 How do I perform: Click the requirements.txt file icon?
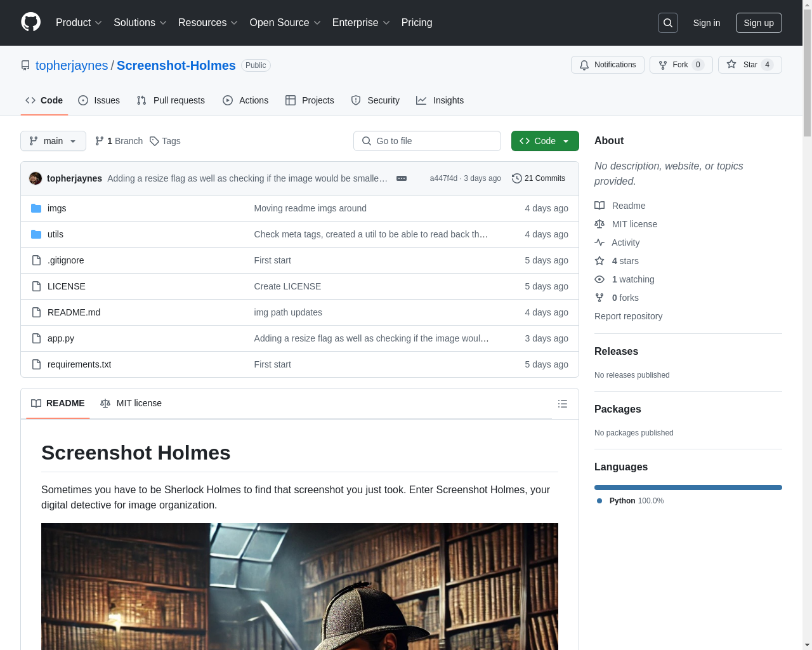pos(36,364)
